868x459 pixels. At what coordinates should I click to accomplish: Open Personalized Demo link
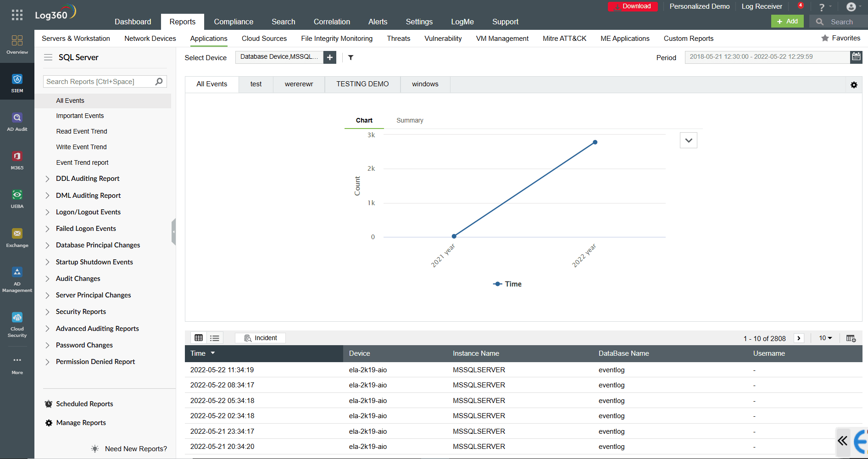pyautogui.click(x=700, y=6)
